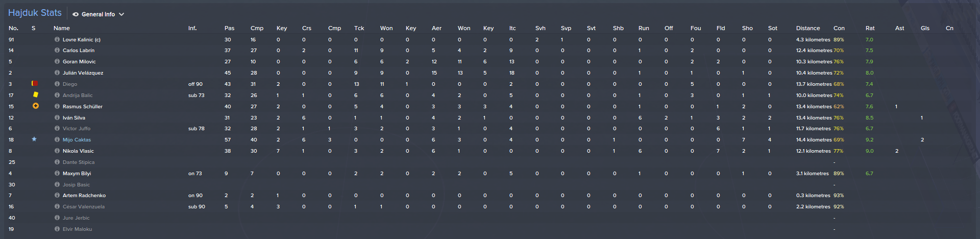This screenshot has height=239, width=980.
Task: Click the Pas column header
Action: point(229,28)
